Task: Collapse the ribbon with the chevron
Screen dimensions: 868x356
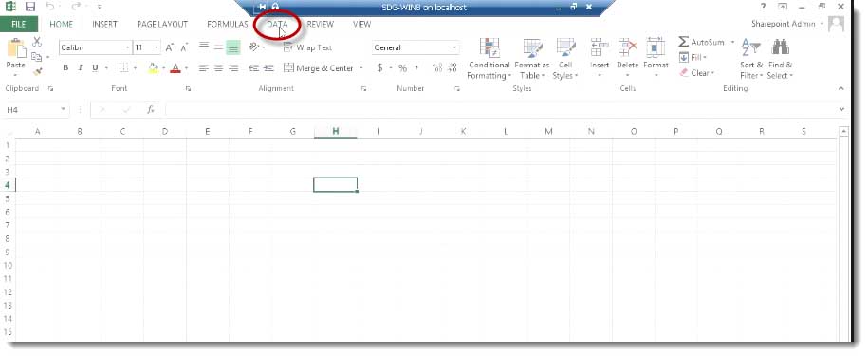Action: (841, 88)
